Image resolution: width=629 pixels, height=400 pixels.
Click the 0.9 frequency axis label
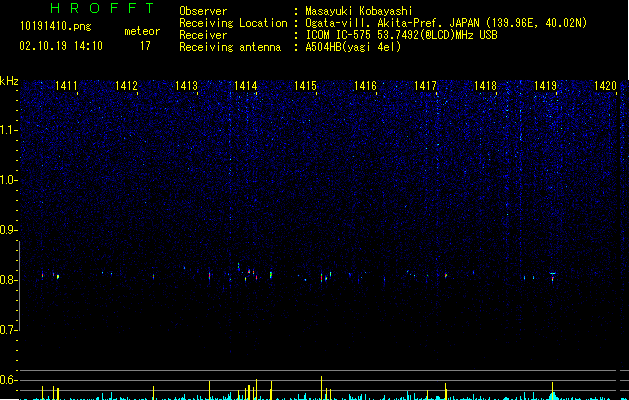[8, 230]
